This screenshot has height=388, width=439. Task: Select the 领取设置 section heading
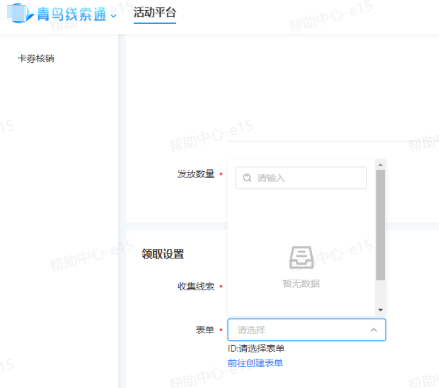coord(163,254)
